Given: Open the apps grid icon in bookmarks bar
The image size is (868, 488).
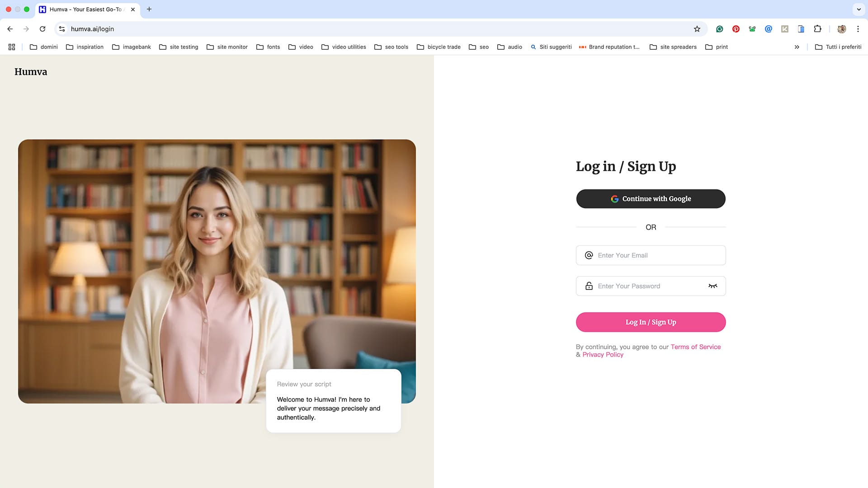Looking at the screenshot, I should click(12, 47).
